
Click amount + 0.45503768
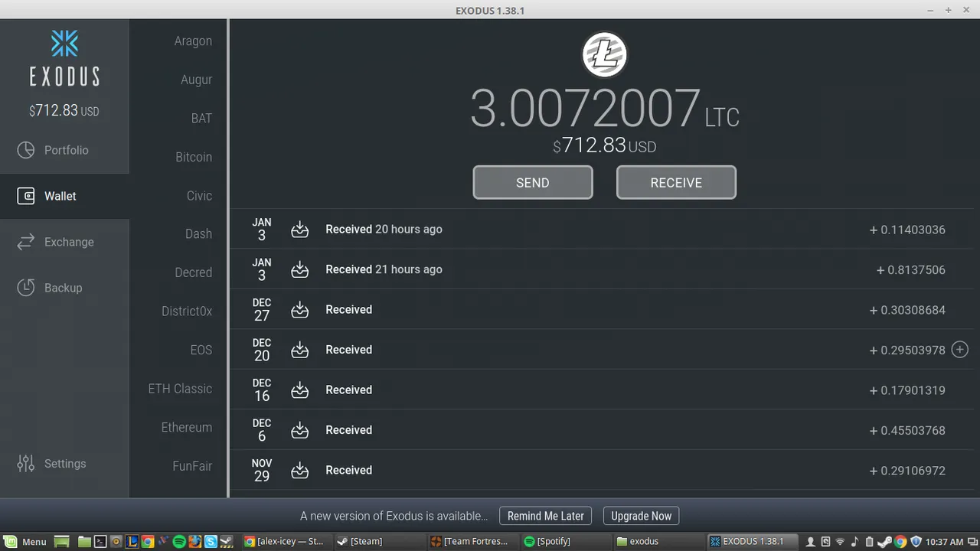coord(907,430)
